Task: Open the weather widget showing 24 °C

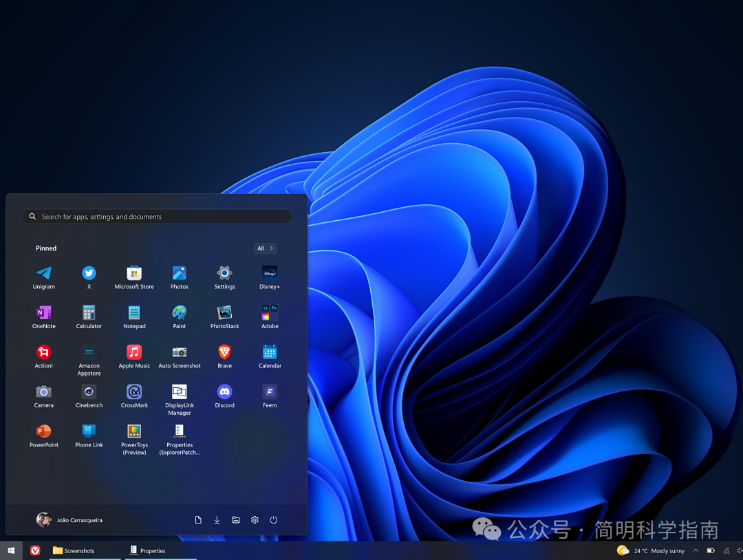Action: pos(652,551)
